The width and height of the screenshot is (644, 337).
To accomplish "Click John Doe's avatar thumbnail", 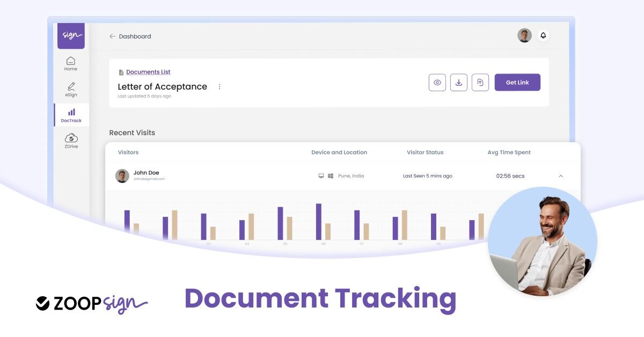I will coord(122,176).
